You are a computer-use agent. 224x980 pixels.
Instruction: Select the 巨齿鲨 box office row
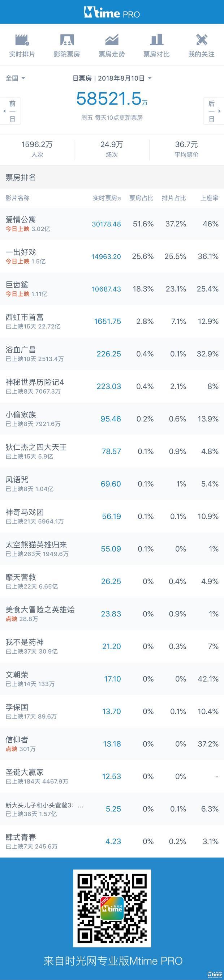(112, 289)
